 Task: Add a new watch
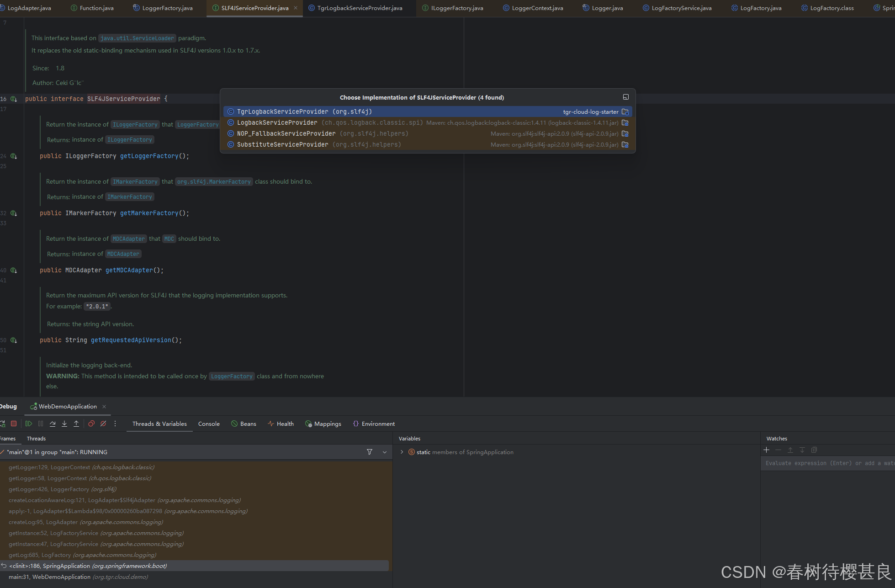[767, 450]
